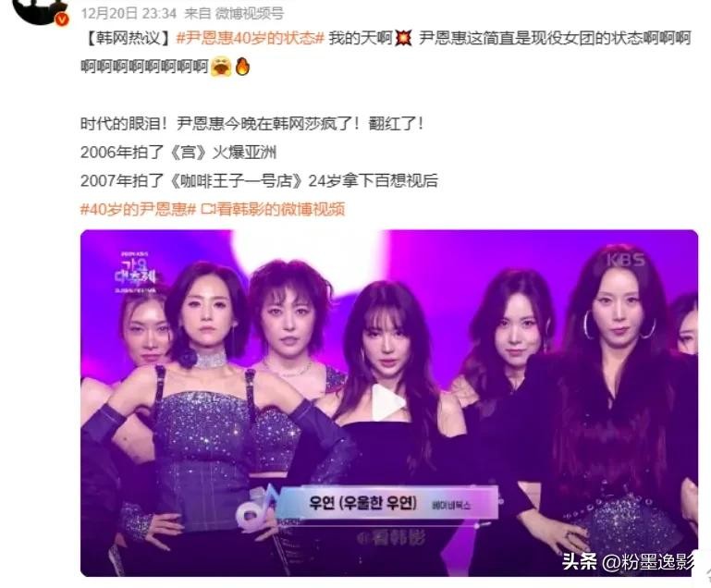Click the video link icon before 看韩影

click(x=208, y=209)
